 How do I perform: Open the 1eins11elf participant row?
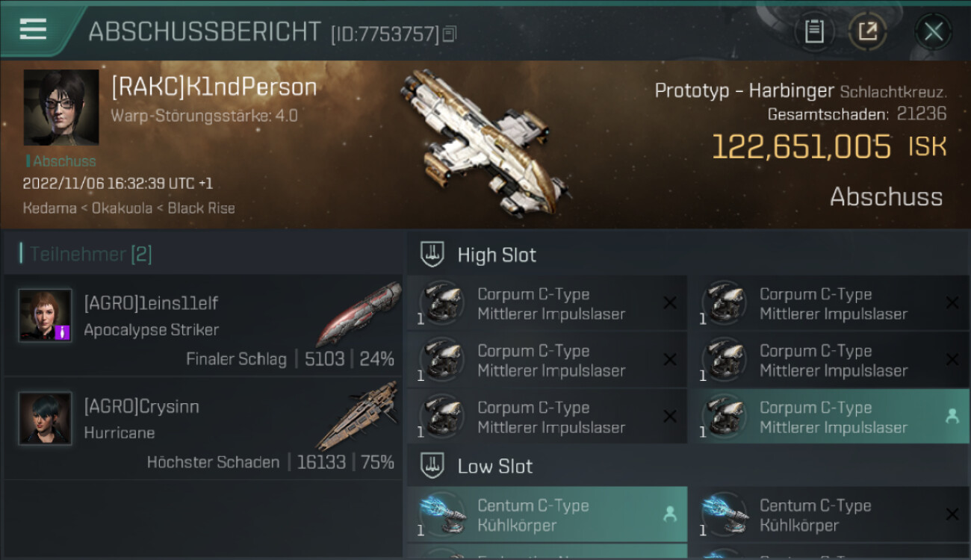[203, 325]
